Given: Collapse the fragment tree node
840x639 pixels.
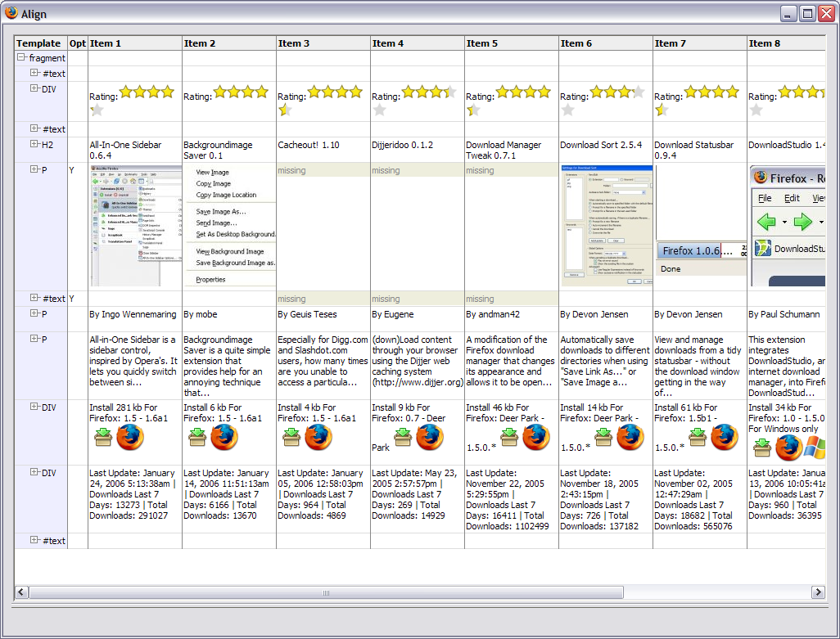Looking at the screenshot, I should coord(22,58).
